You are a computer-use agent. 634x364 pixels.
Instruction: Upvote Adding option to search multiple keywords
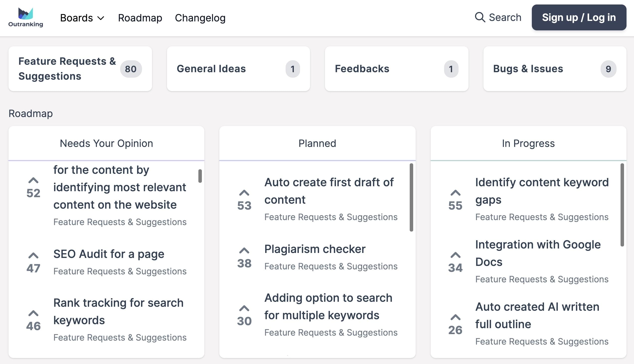(244, 308)
